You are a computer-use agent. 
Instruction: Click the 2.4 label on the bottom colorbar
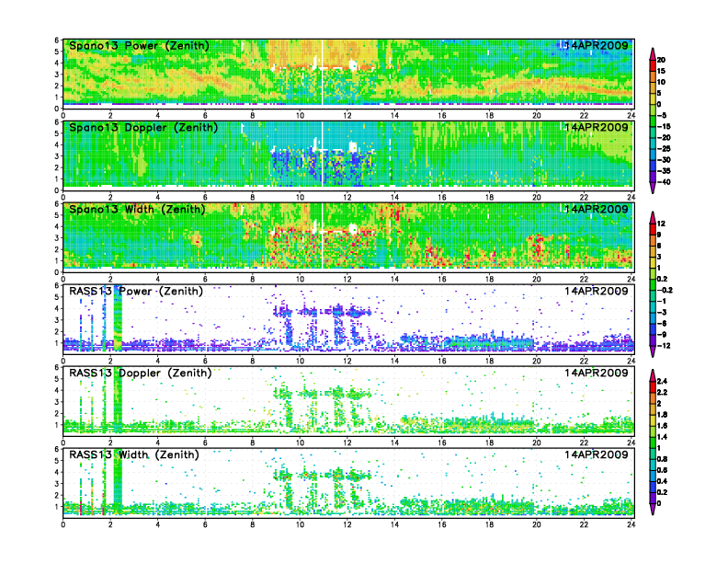pos(662,382)
